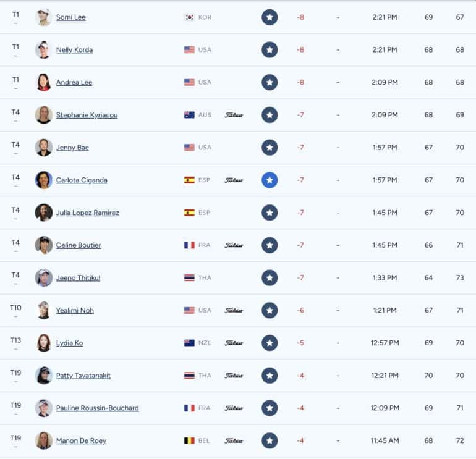This screenshot has height=459, width=476.
Task: Click the New Zealand flag icon
Action: [x=189, y=343]
